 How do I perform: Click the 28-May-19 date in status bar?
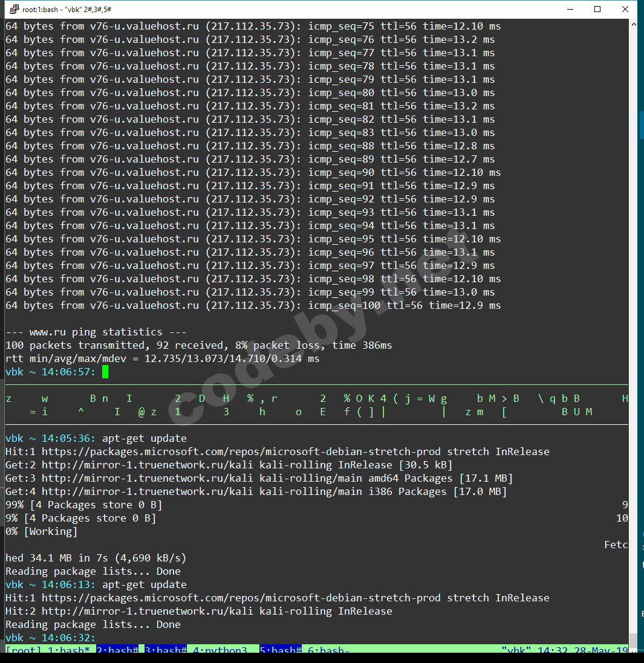click(x=601, y=650)
